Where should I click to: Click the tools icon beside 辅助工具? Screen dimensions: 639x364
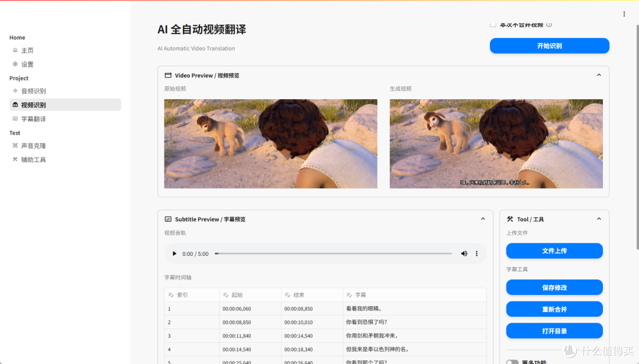(15, 159)
